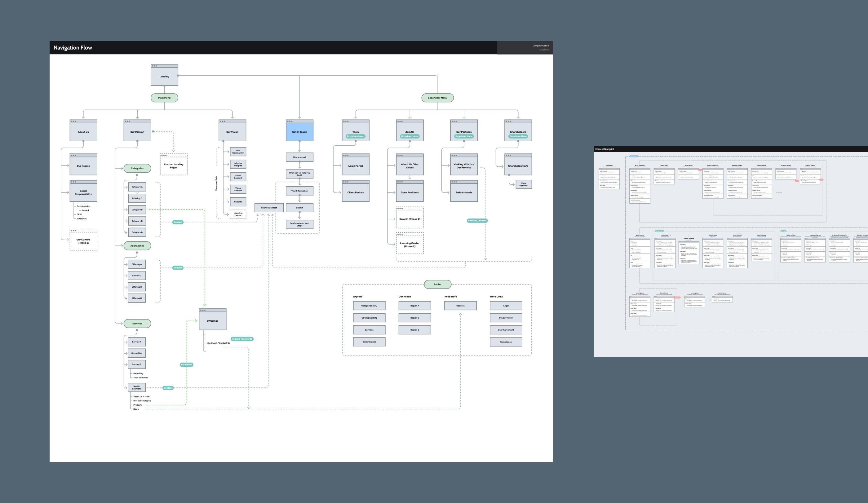Click the Form Here badge
868x503 pixels.
pyautogui.click(x=186, y=364)
